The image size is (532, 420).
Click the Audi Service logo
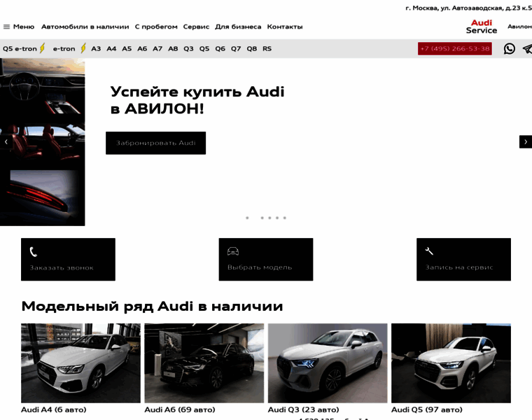pos(481,27)
